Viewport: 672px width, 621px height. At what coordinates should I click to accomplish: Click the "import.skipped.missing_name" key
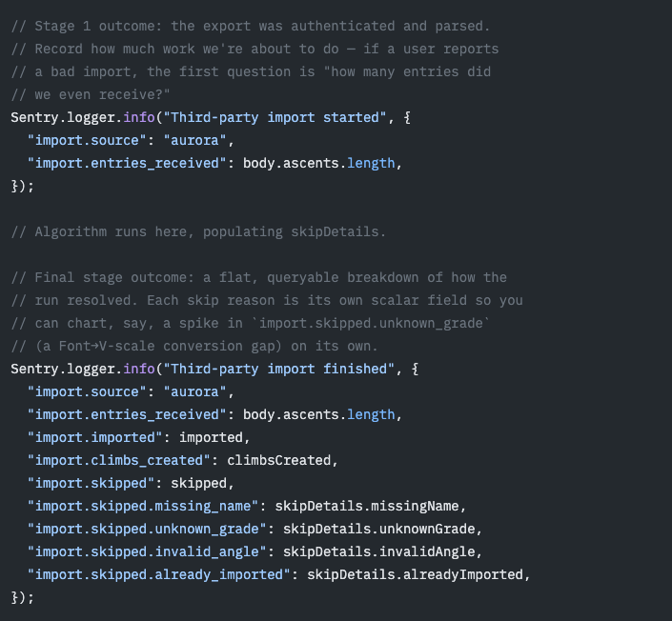[143, 506]
